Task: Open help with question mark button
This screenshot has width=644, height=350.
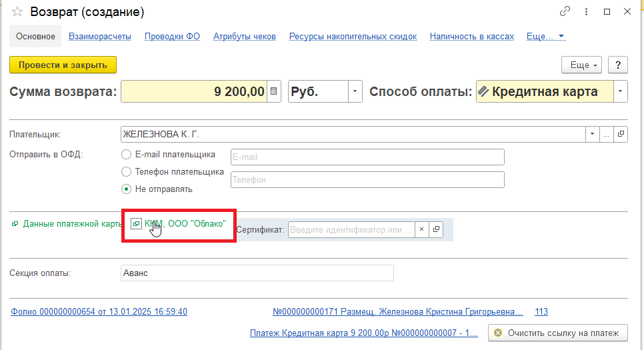Action: click(x=619, y=65)
